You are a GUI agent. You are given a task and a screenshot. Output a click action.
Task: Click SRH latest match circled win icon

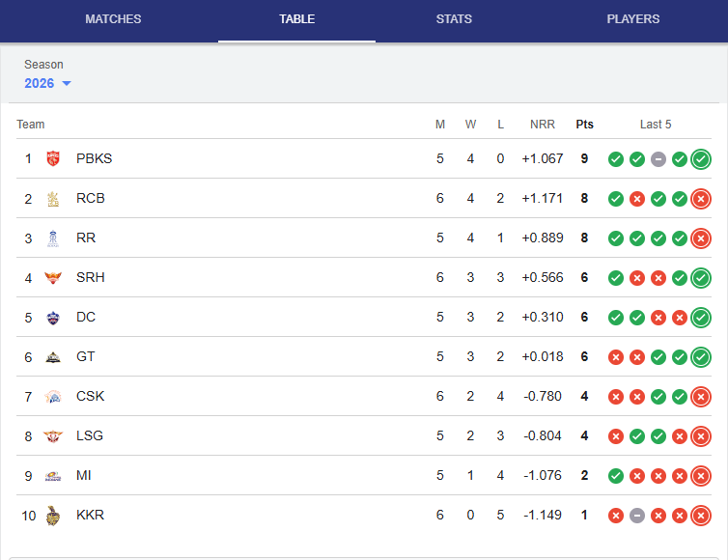click(x=701, y=278)
